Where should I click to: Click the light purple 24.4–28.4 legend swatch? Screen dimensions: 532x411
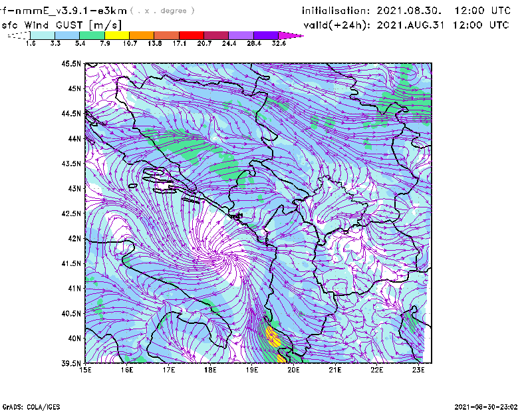pos(241,35)
